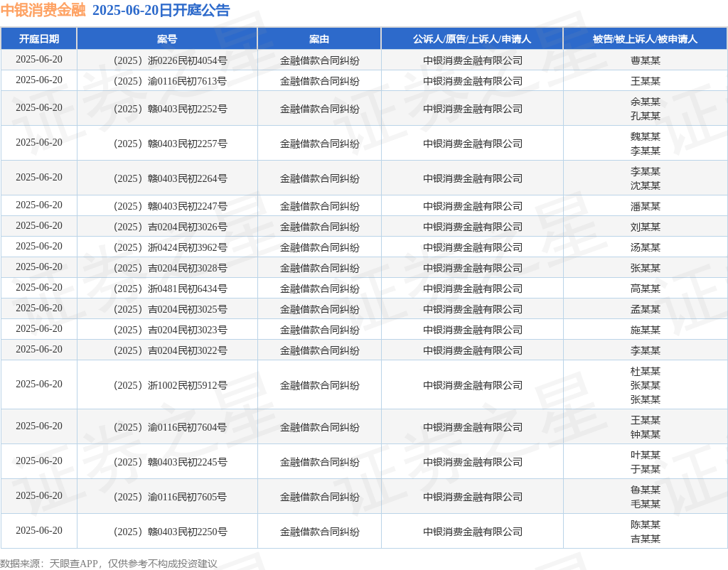Click defendant name 毛某某

point(646,504)
